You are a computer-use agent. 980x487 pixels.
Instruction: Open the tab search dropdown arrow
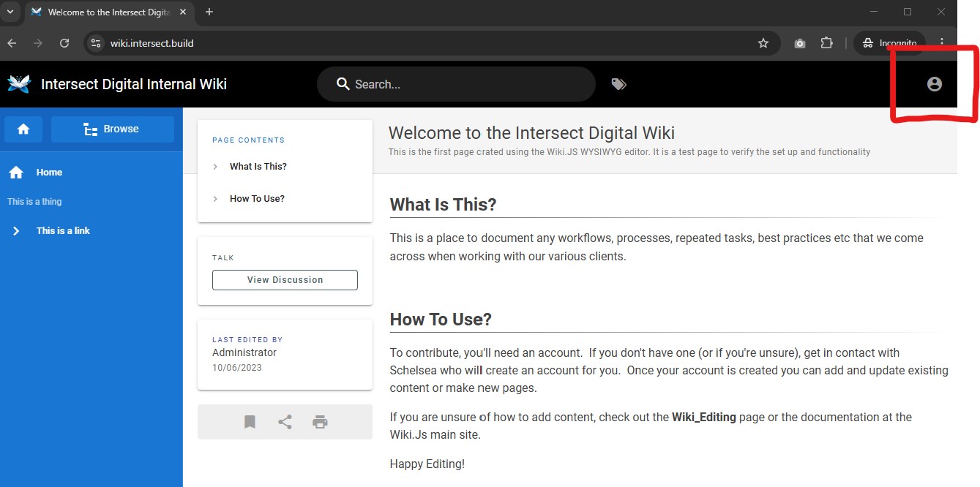(x=10, y=12)
